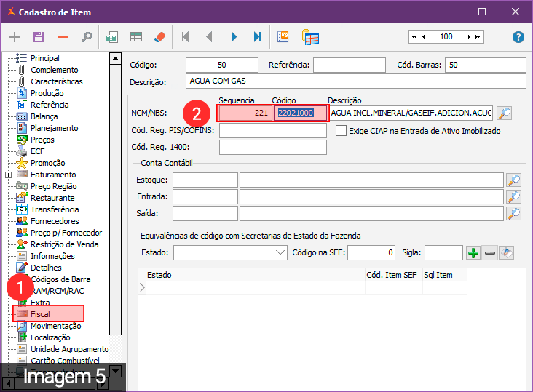
Task: Remove SEF equivalence with minus button
Action: pos(490,253)
